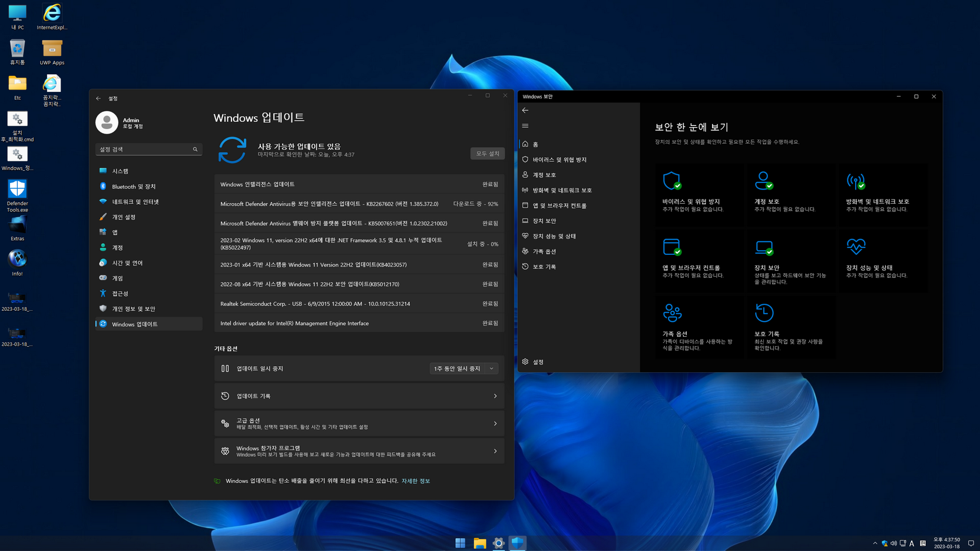Open UWP Apps desktop archive
The width and height of the screenshot is (980, 551).
(52, 52)
